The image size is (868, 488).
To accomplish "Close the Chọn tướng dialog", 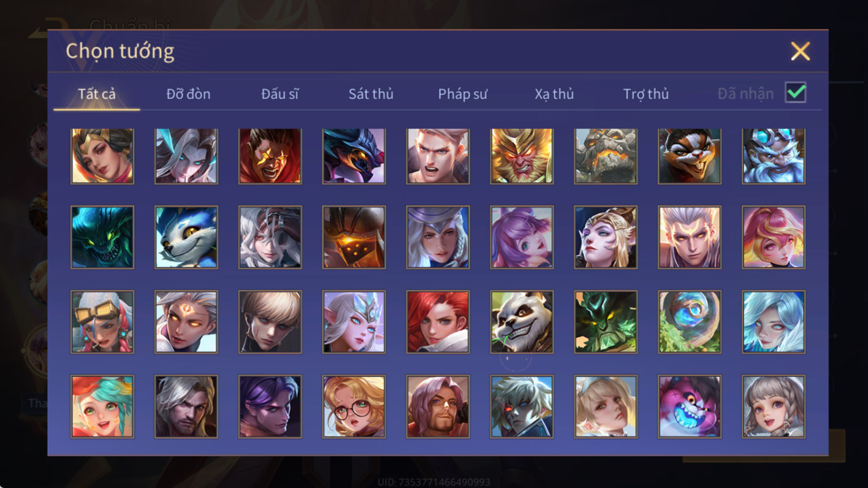I will [x=800, y=51].
